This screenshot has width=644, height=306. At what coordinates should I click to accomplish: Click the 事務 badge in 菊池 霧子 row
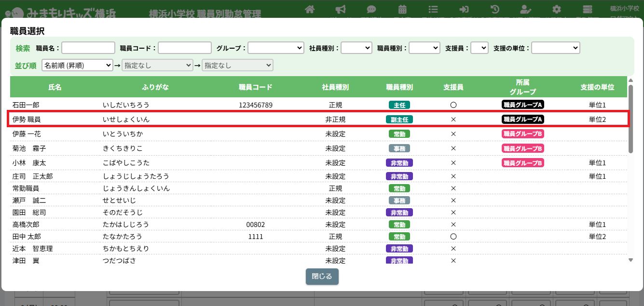399,148
